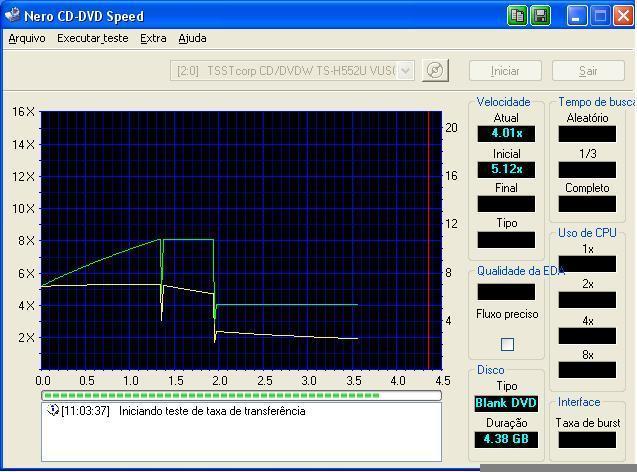Click the drive options disc icon
Image resolution: width=637 pixels, height=472 pixels.
[x=435, y=70]
